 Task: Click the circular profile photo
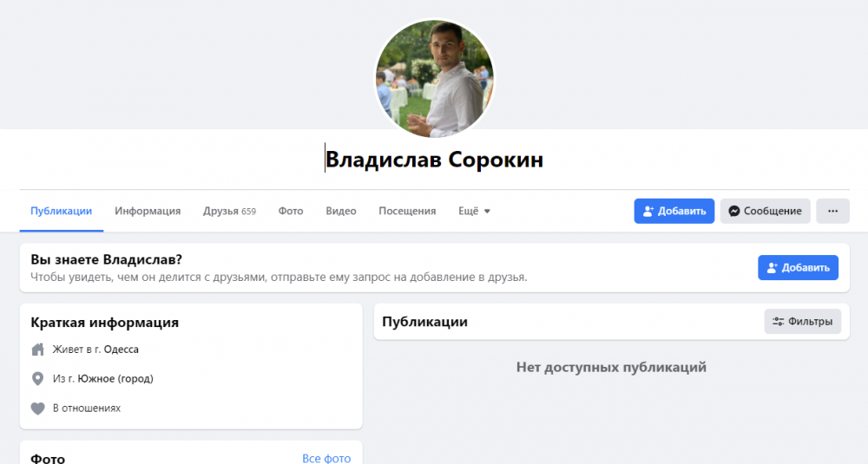click(x=434, y=78)
